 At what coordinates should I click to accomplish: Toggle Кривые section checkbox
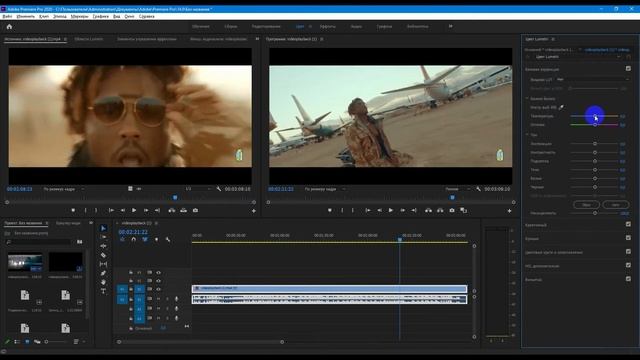click(x=628, y=238)
